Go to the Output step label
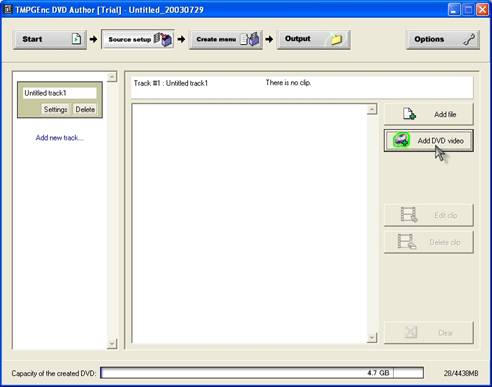Screen dimensions: 492x387 click(x=298, y=39)
